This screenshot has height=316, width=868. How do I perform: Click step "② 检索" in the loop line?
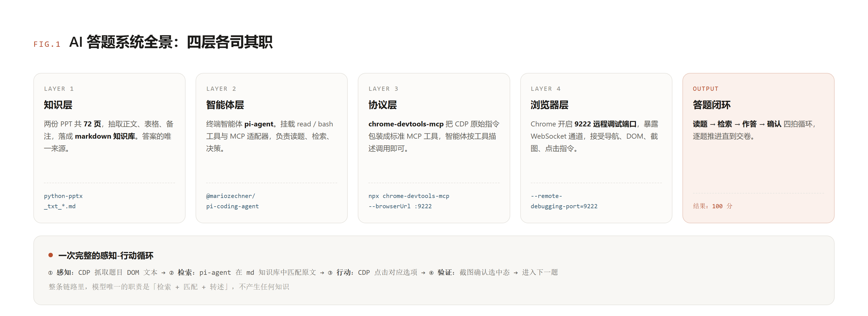click(181, 273)
